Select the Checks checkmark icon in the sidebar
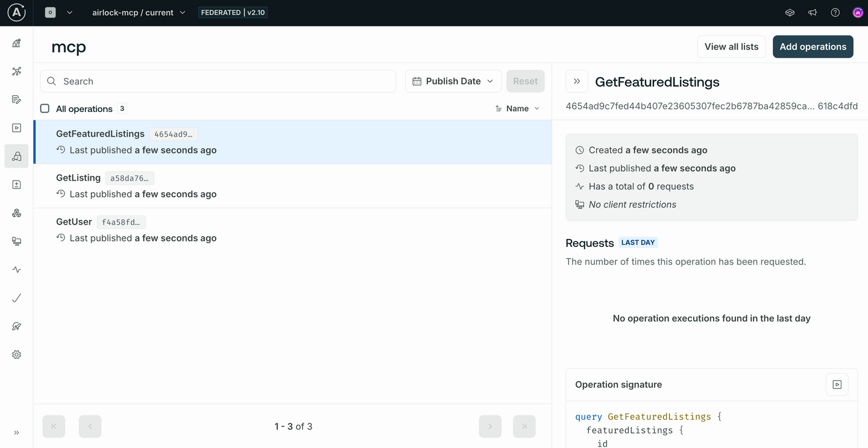 pos(16,297)
